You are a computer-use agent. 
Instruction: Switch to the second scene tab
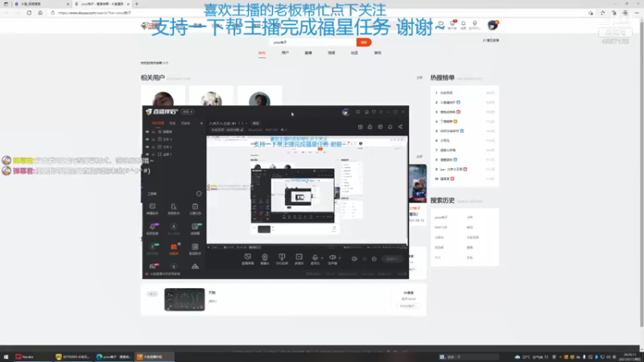[x=172, y=123]
